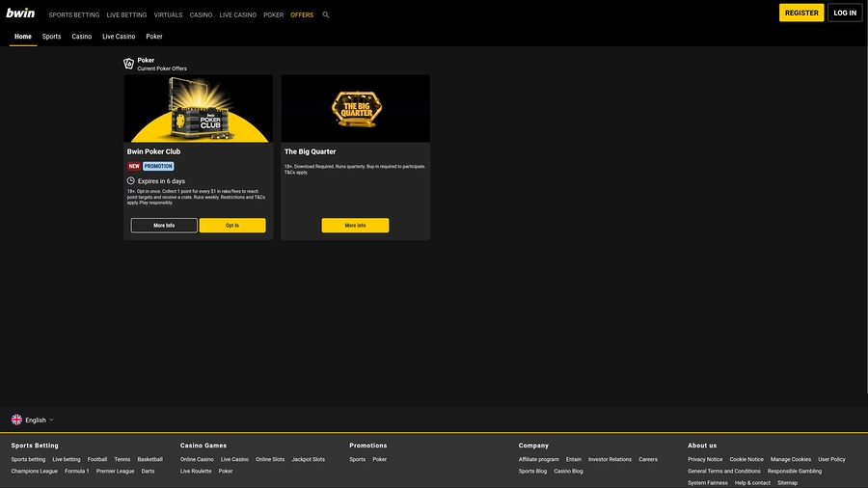Open More Info for The Big Quarter
The image size is (868, 488).
pos(355,225)
